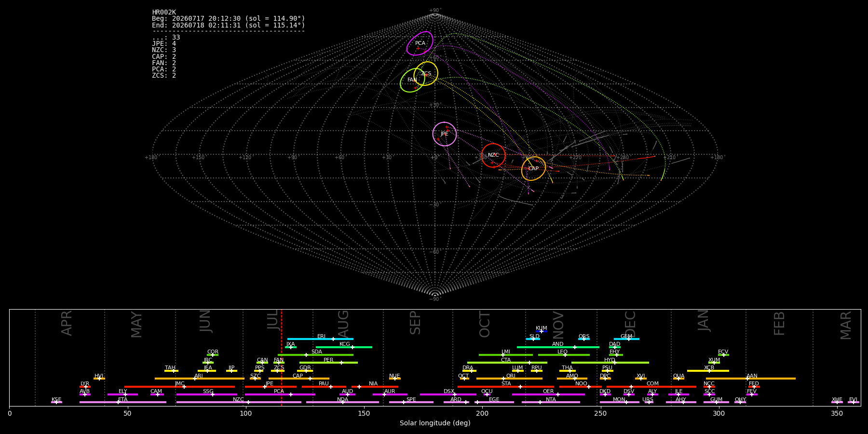Select the red STA shower bar

(506, 387)
